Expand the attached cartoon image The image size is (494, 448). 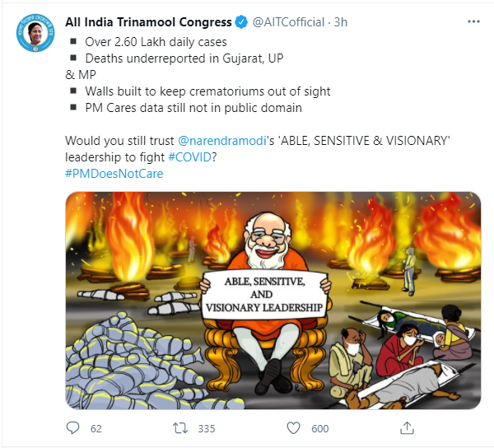coord(273,301)
